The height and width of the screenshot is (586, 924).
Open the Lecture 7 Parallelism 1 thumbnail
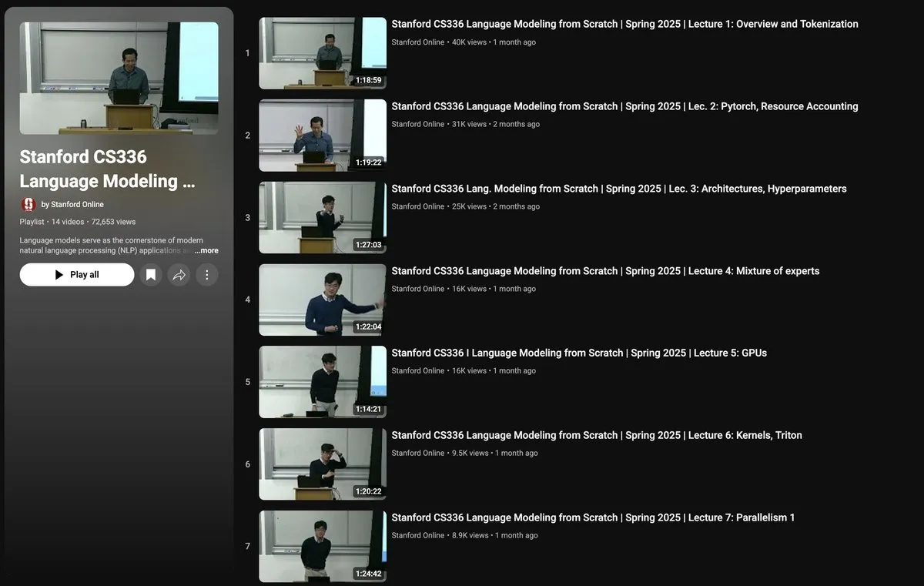[x=323, y=546]
